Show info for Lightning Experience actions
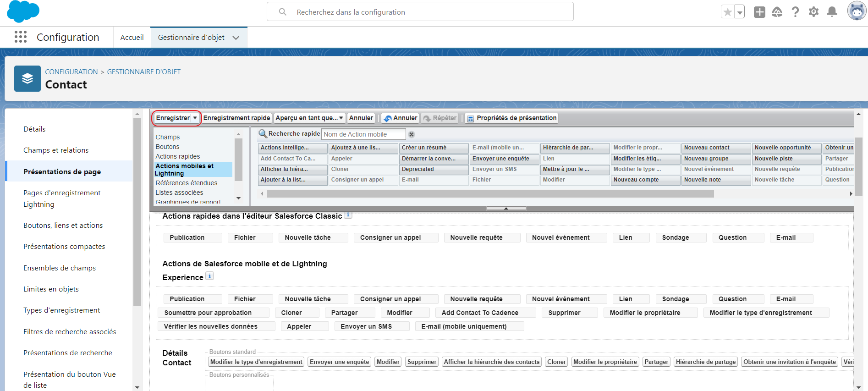Image resolution: width=868 pixels, height=391 pixels. coord(209,276)
